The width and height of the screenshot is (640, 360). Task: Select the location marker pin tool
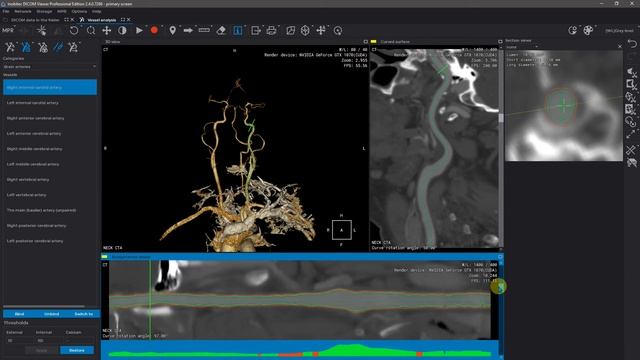click(172, 30)
